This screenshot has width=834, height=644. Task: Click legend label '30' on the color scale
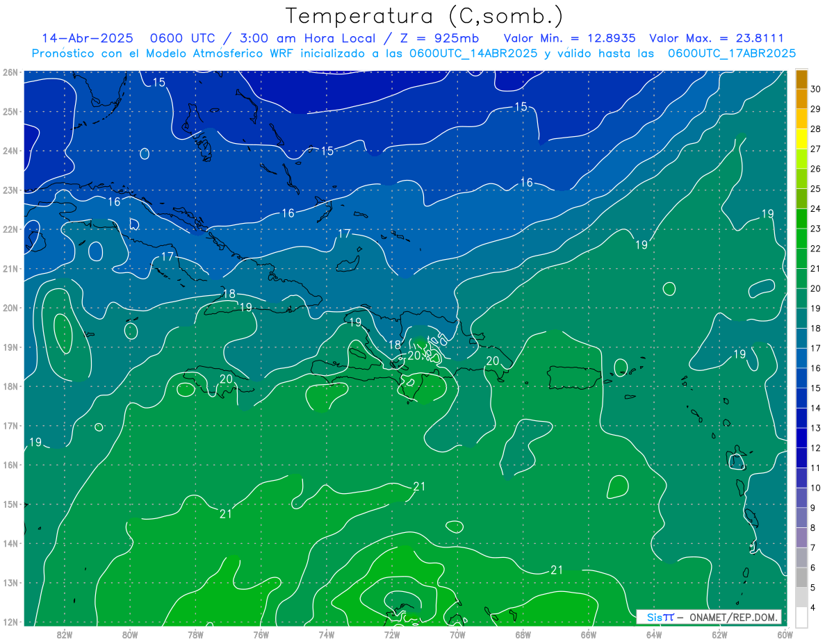tap(816, 89)
